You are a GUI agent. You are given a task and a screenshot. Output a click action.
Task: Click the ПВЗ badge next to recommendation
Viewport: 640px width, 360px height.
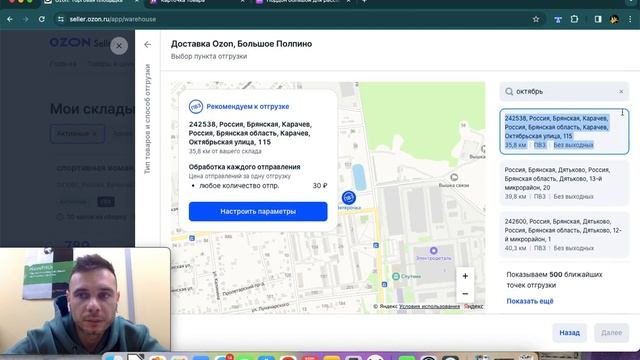click(196, 107)
